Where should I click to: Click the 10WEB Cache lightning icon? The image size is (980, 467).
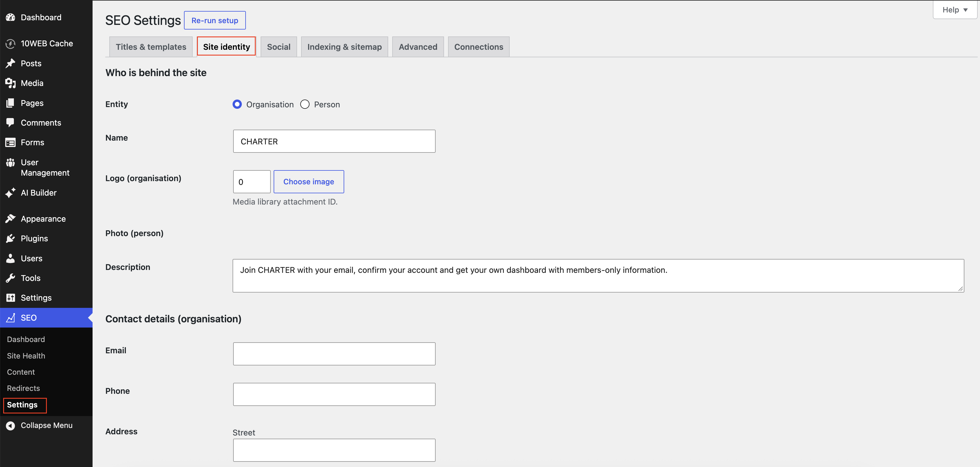[10, 43]
